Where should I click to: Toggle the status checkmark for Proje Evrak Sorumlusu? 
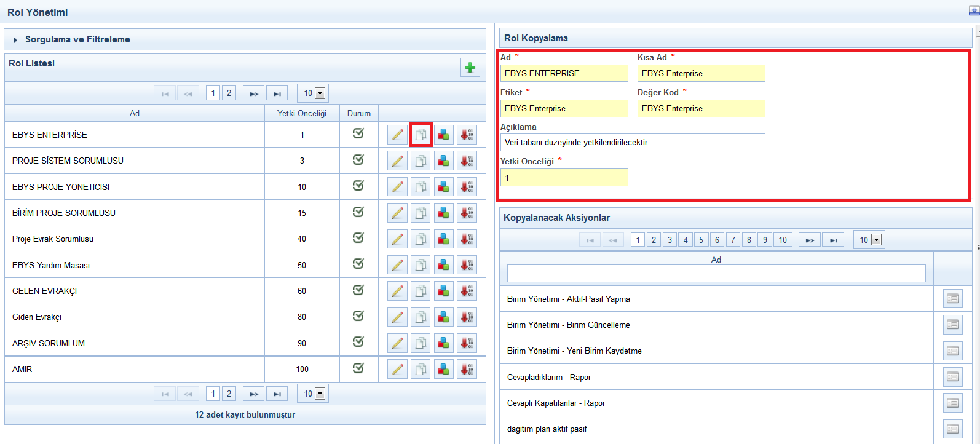coord(358,238)
